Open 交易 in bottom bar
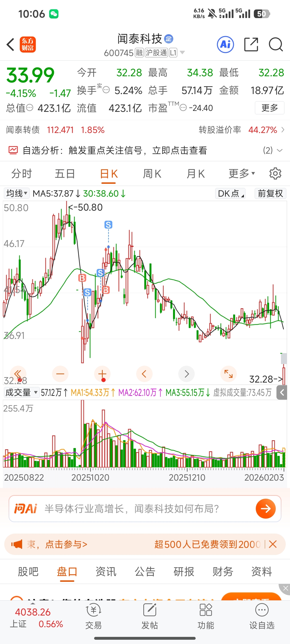 (x=94, y=617)
